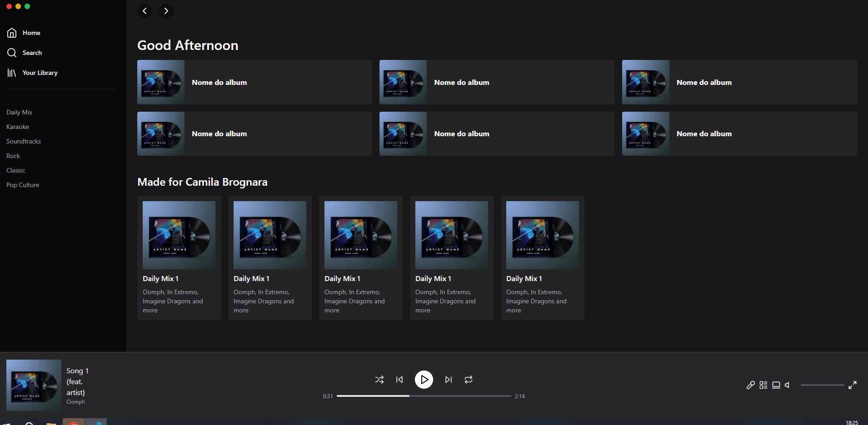Open the lyrics microphone view

coord(751,385)
